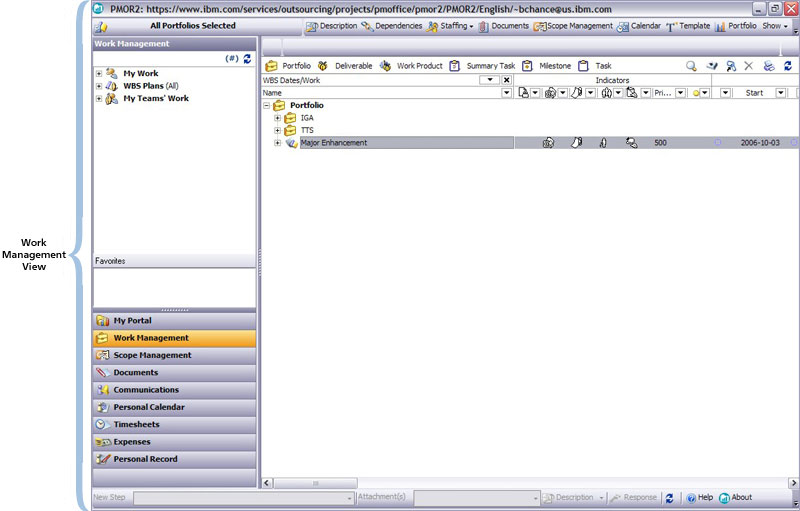The width and height of the screenshot is (800, 511).
Task: Click the (#) link in Work Management panel
Action: click(x=232, y=58)
